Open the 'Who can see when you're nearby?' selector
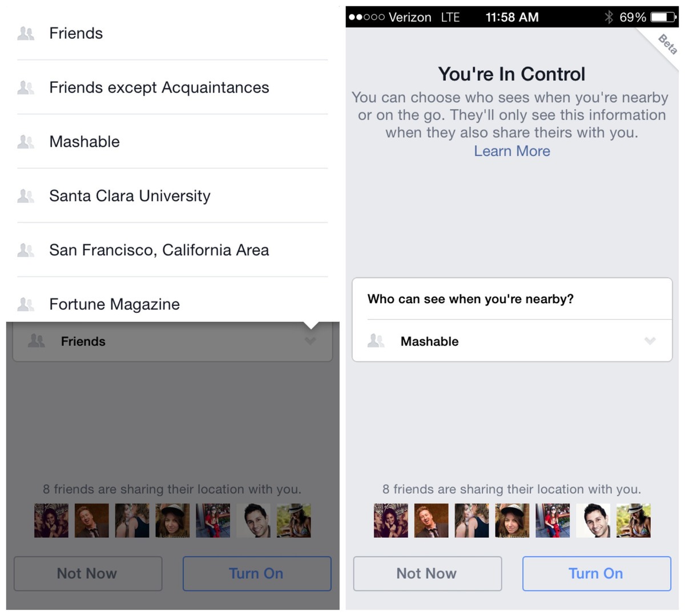Viewport: 685px width, 616px height. pos(512,341)
